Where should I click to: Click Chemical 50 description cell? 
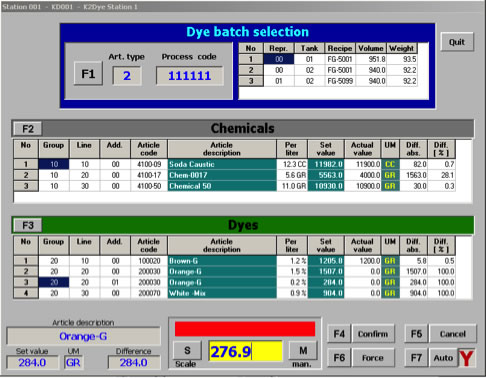(x=222, y=186)
